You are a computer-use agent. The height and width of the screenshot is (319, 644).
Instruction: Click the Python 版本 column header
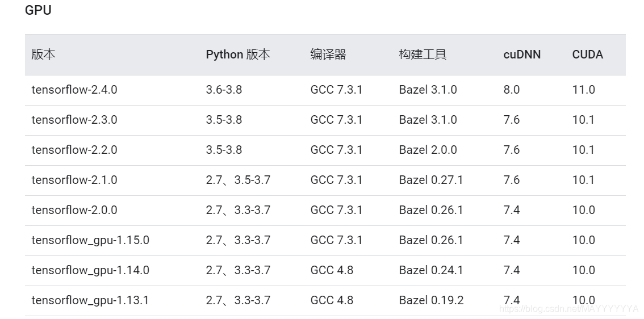click(x=238, y=54)
